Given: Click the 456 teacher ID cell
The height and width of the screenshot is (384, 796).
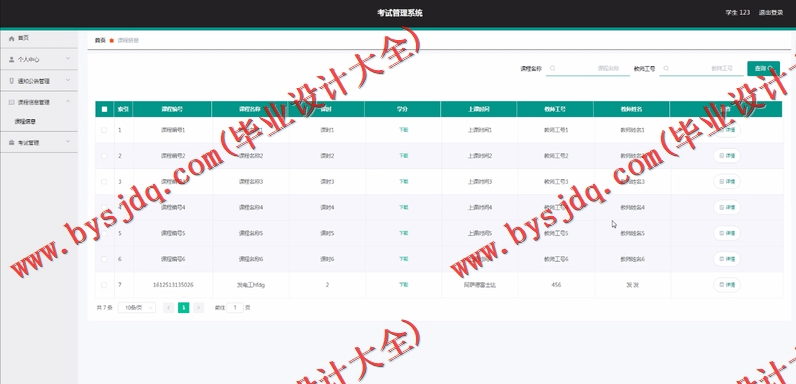Looking at the screenshot, I should point(556,285).
